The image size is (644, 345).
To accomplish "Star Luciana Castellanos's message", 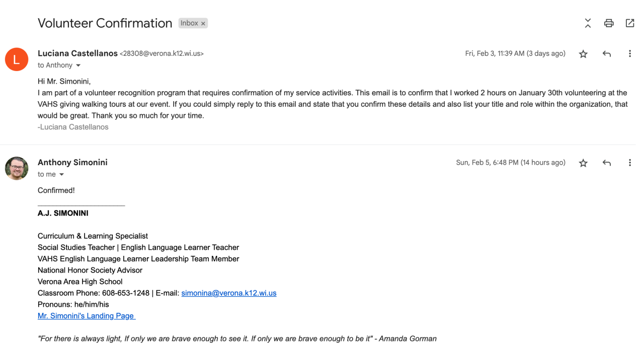I will pos(583,54).
